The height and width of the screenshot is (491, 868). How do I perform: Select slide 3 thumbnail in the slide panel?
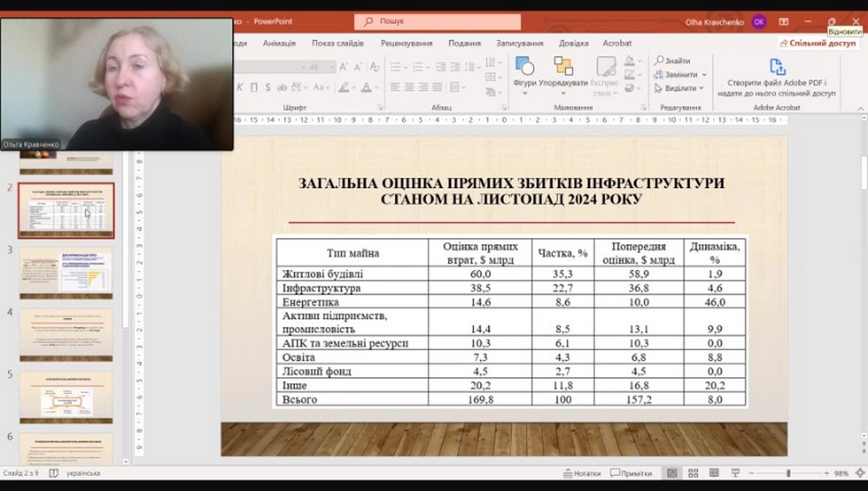[66, 273]
